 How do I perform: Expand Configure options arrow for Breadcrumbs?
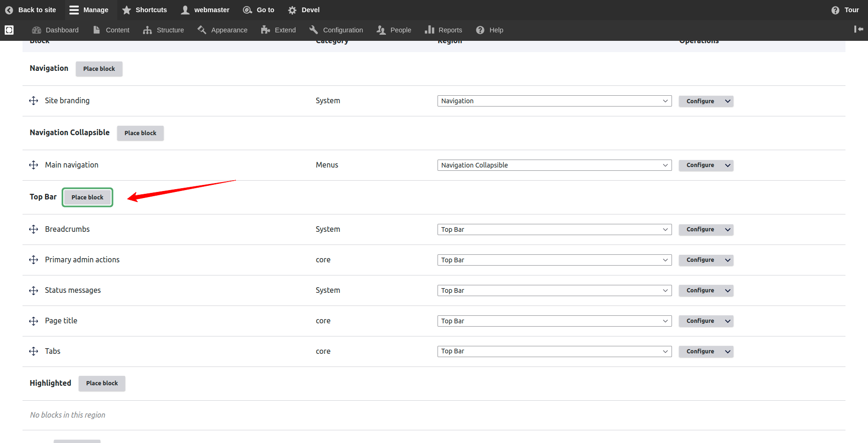click(727, 229)
